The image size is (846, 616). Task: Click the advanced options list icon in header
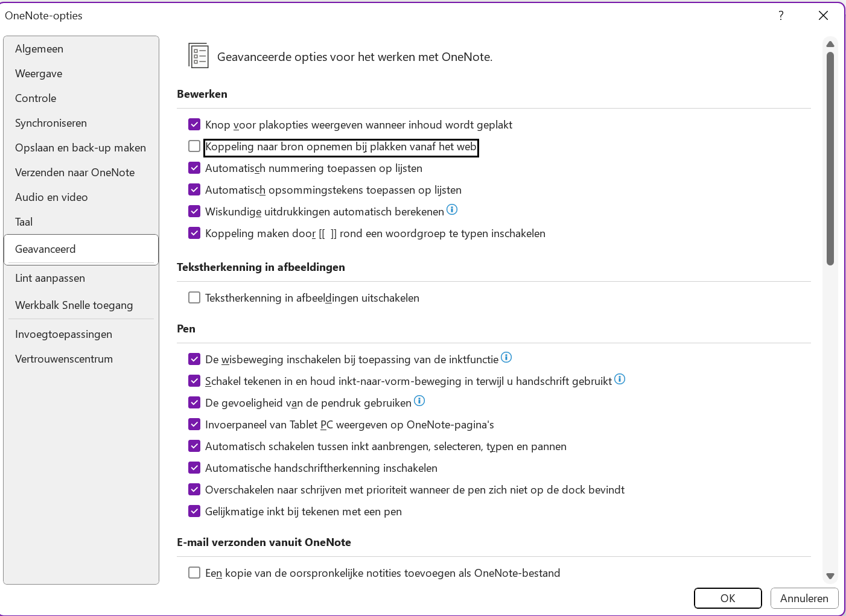(x=199, y=56)
